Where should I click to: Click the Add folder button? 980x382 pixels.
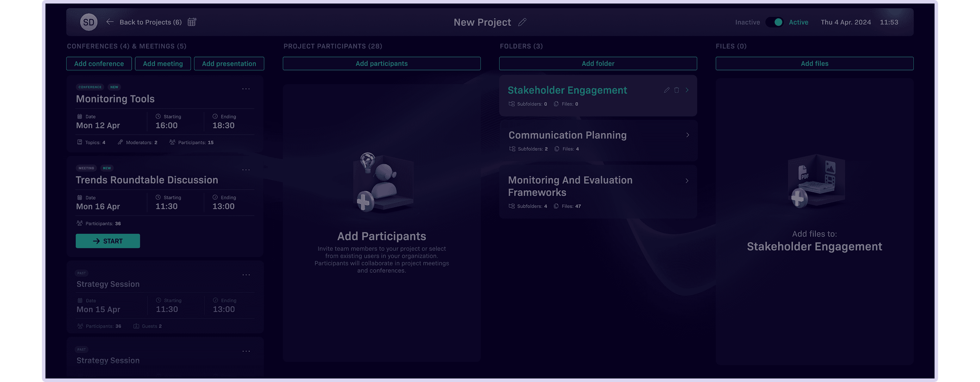point(598,63)
